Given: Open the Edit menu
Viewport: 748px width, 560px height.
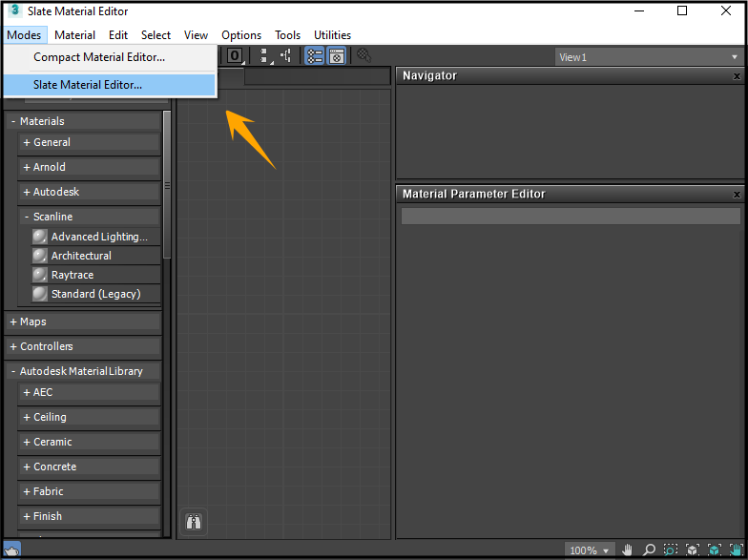Looking at the screenshot, I should (x=118, y=34).
